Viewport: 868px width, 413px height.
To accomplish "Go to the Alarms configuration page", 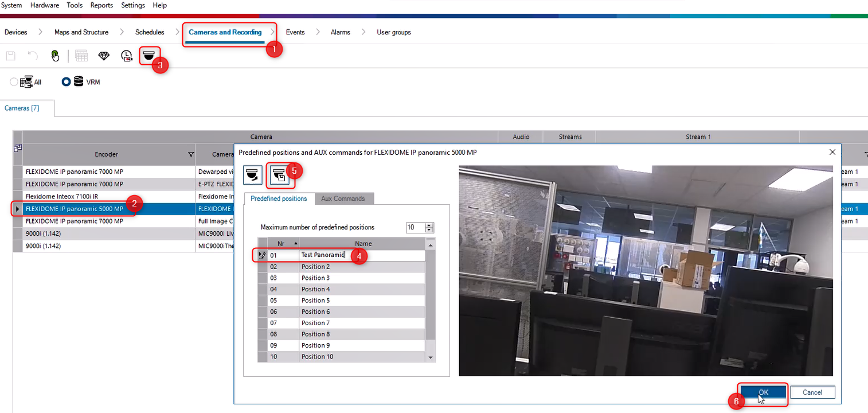I will pos(340,32).
